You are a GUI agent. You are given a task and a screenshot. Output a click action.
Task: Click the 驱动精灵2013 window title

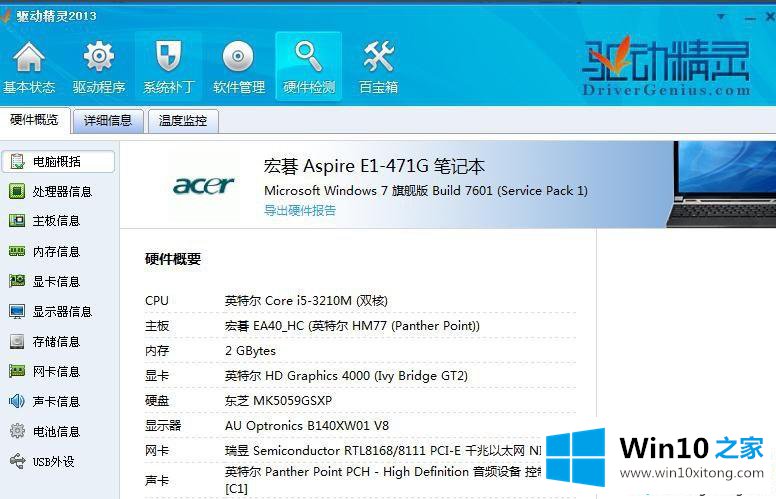[x=56, y=16]
